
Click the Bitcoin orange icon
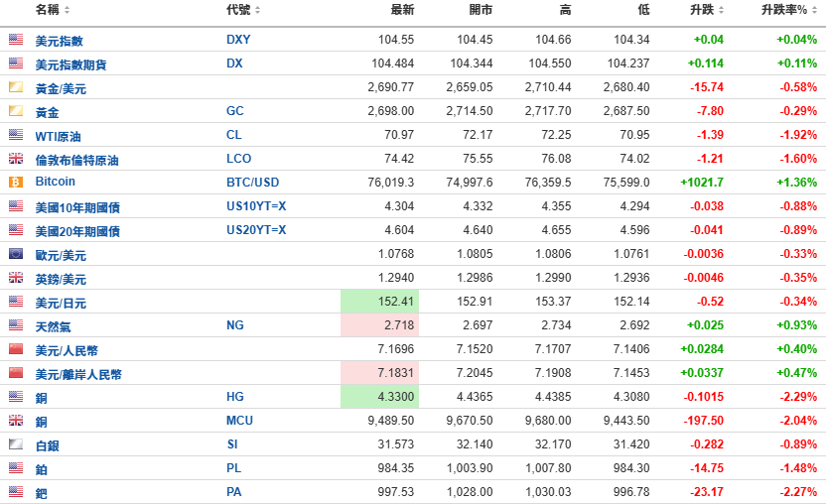click(x=16, y=183)
